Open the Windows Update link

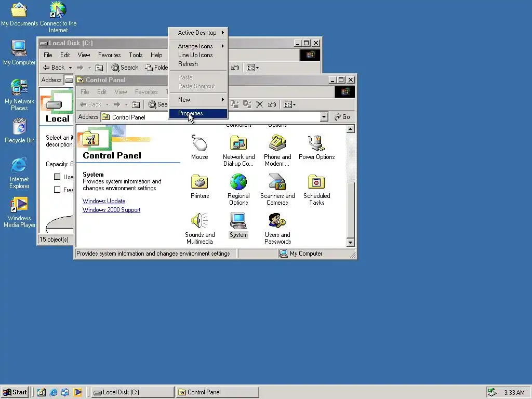point(104,201)
